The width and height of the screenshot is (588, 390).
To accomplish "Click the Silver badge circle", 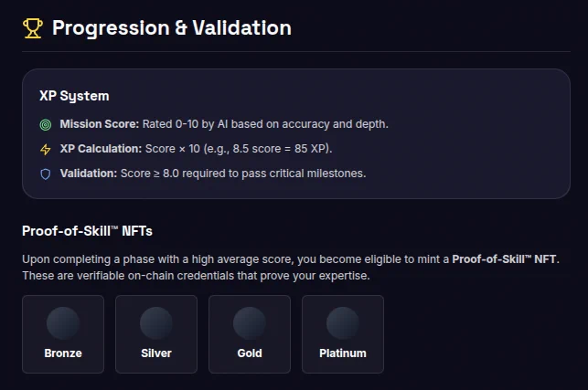I will pos(156,323).
